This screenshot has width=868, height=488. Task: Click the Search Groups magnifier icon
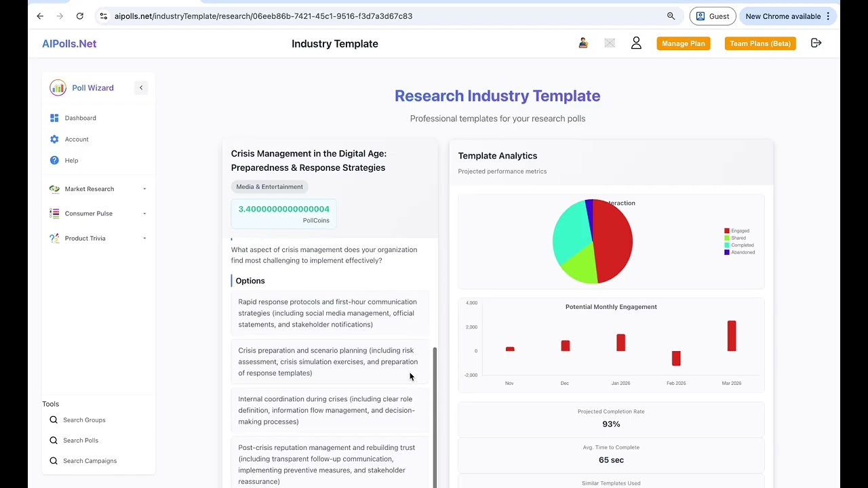pyautogui.click(x=54, y=420)
